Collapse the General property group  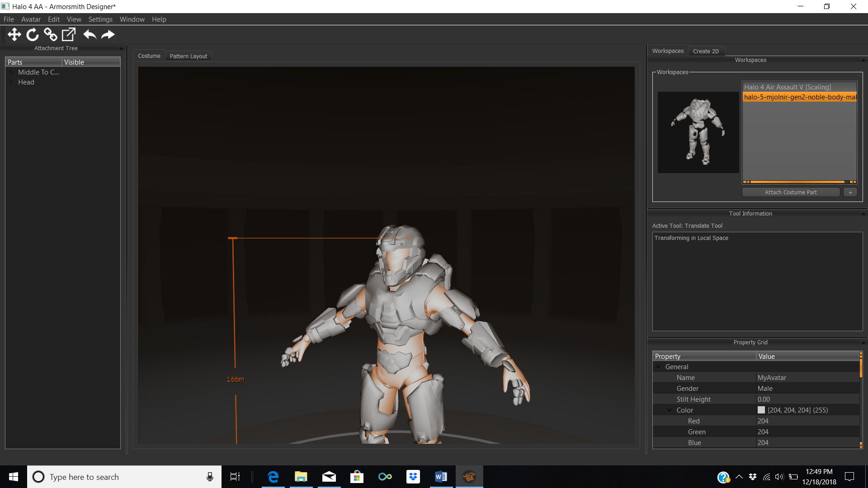[x=658, y=367]
